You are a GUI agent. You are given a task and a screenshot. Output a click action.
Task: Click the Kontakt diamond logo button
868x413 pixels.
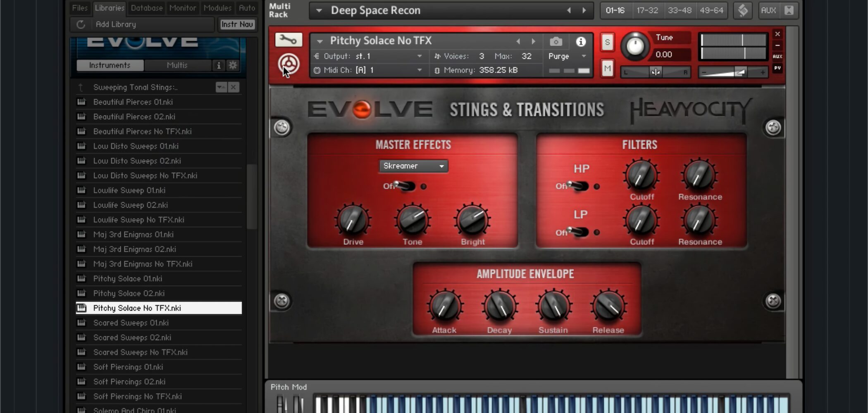coord(743,10)
